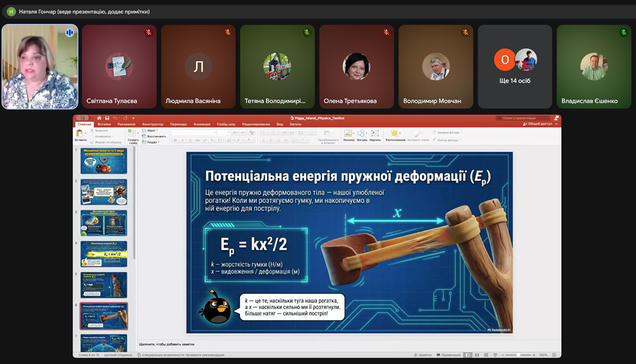Switch to reading view icon in status bar
The image size is (636, 364).
tap(486, 355)
